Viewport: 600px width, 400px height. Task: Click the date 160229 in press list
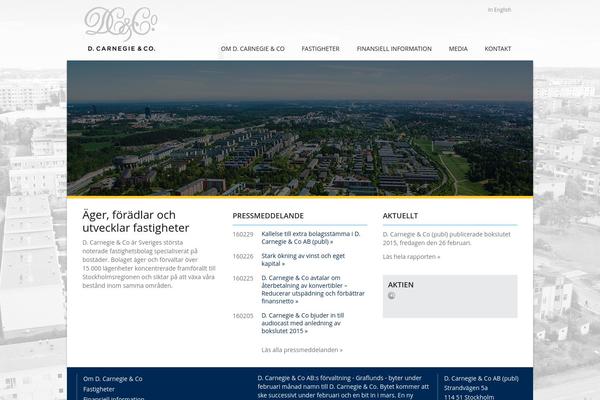coord(243,234)
